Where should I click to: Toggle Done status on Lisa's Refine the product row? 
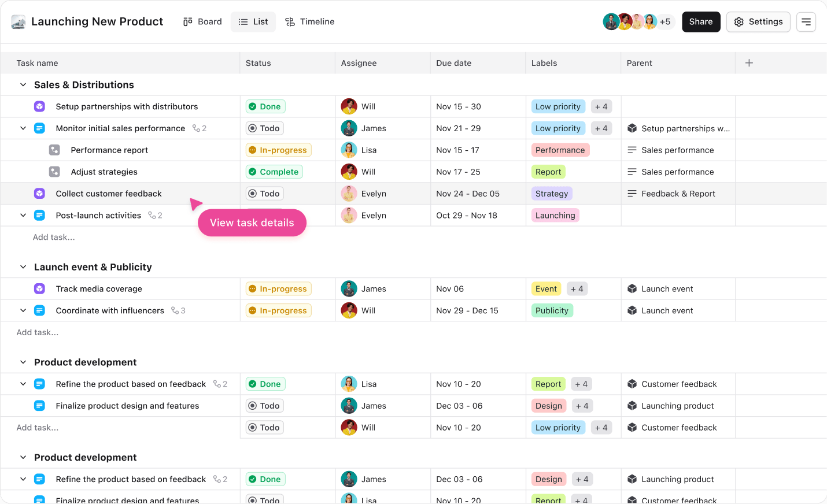tap(265, 384)
